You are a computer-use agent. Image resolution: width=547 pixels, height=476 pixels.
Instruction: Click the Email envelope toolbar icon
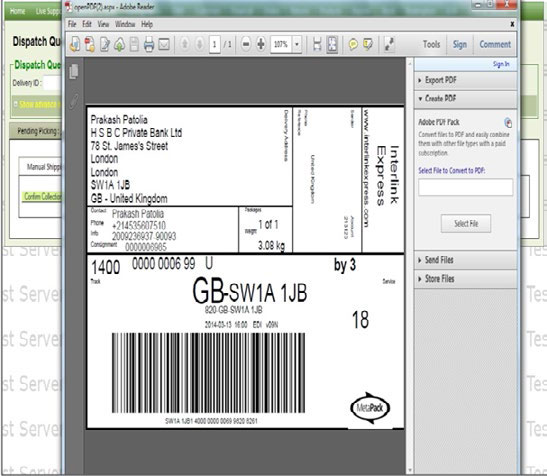tap(164, 44)
